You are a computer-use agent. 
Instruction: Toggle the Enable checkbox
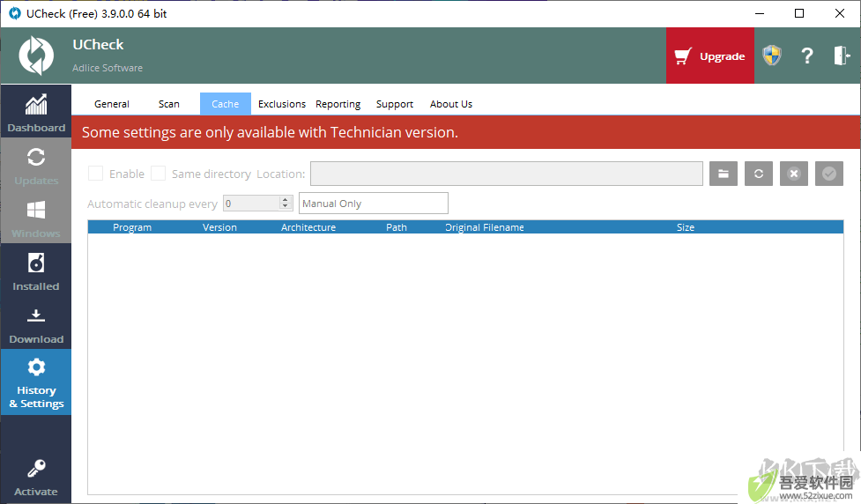pyautogui.click(x=95, y=174)
